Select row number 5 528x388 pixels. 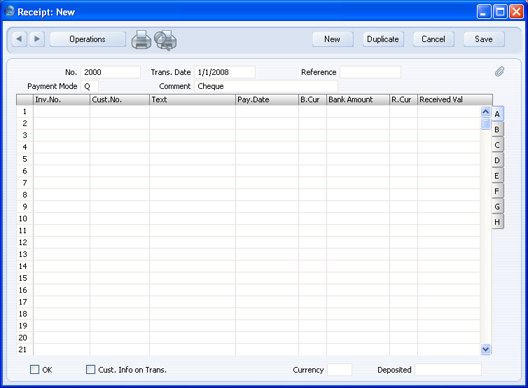pyautogui.click(x=25, y=159)
